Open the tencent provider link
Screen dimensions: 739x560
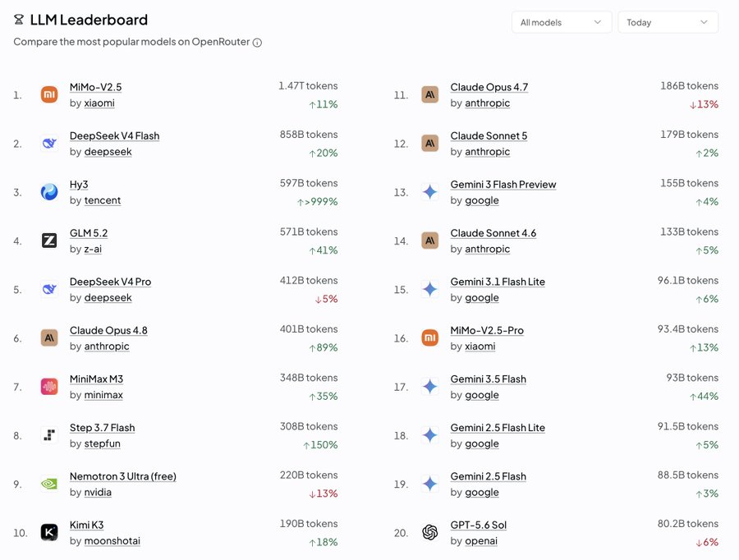pos(103,200)
